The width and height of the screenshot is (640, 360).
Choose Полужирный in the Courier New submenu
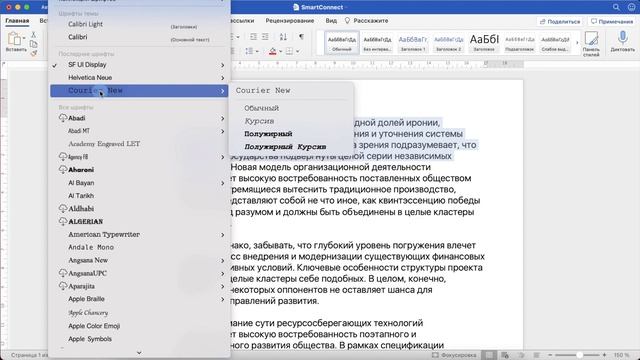[268, 134]
